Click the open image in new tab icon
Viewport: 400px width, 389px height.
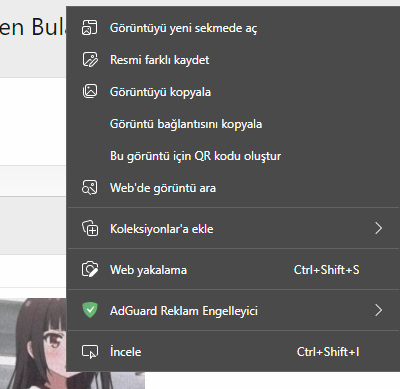[x=90, y=28]
